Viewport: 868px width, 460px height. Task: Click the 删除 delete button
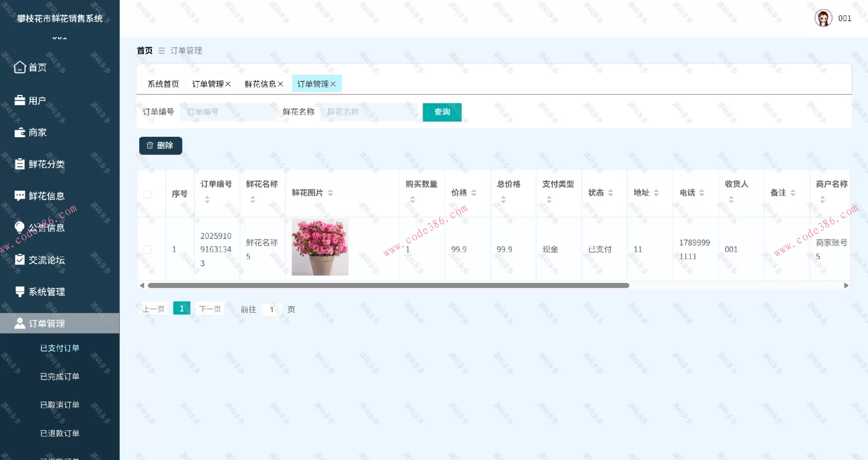pos(160,146)
